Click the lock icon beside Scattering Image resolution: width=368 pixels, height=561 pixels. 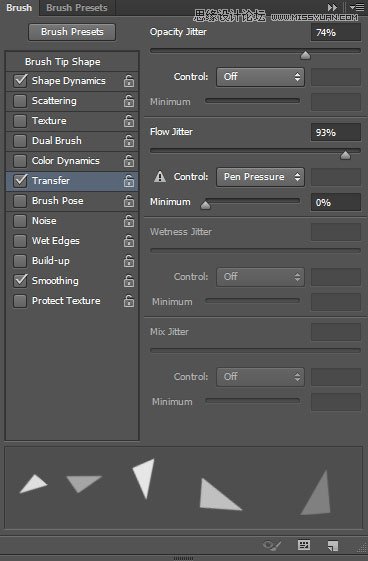[x=129, y=101]
